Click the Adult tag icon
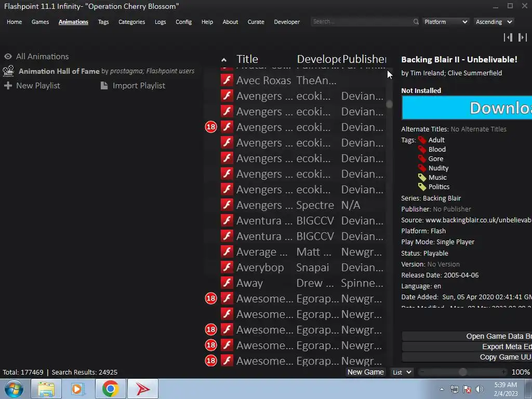 [x=422, y=140]
